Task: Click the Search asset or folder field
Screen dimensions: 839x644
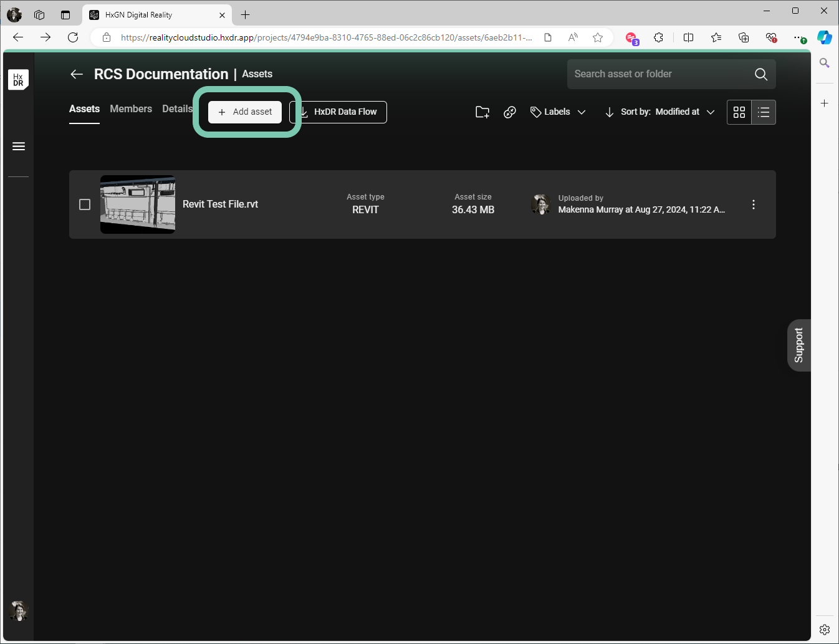Action: coord(661,74)
